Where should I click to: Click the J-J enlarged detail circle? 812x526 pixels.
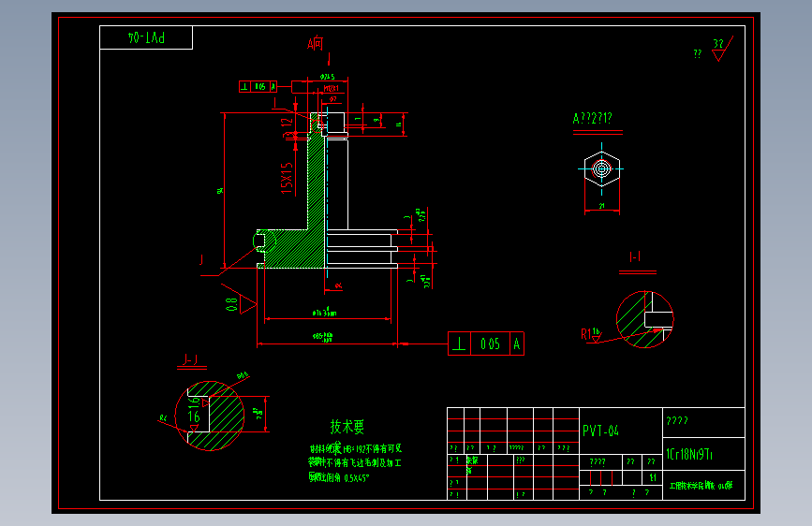(210, 416)
